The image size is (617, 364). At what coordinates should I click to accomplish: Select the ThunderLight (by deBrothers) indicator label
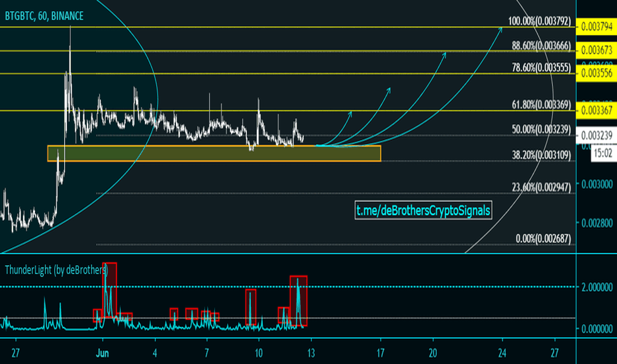[56, 270]
